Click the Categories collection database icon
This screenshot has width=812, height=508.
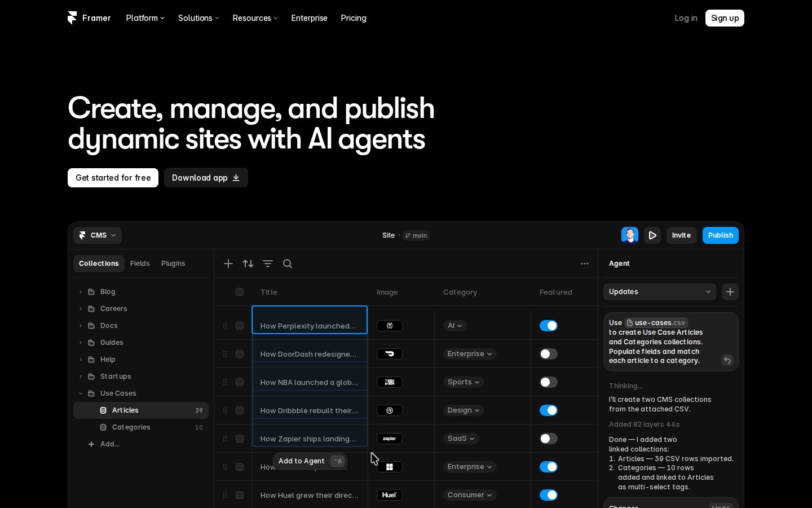(103, 427)
